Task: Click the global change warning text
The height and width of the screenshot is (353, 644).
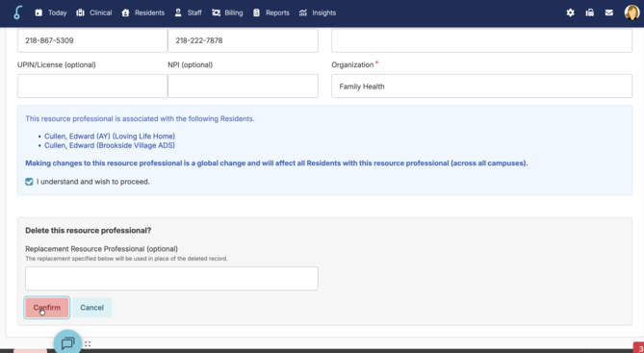Action: (276, 163)
